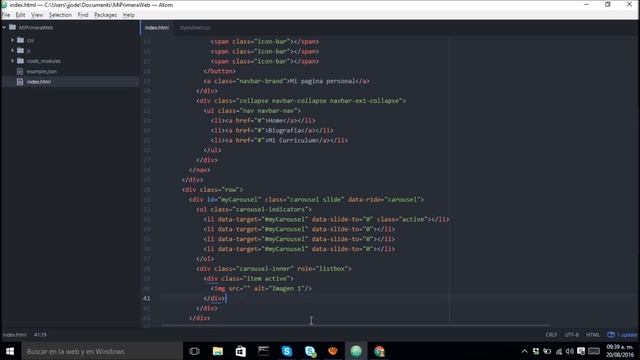The height and width of the screenshot is (360, 640).
Task: Change the UTF-8 encoding setting
Action: point(571,335)
